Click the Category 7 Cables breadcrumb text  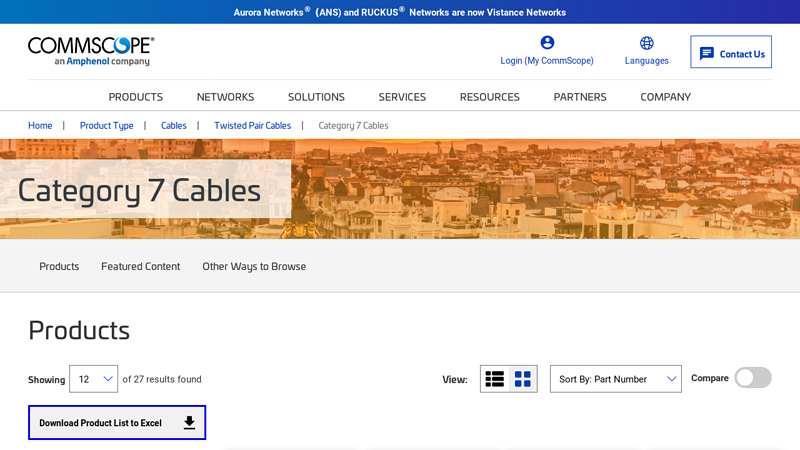tap(353, 126)
